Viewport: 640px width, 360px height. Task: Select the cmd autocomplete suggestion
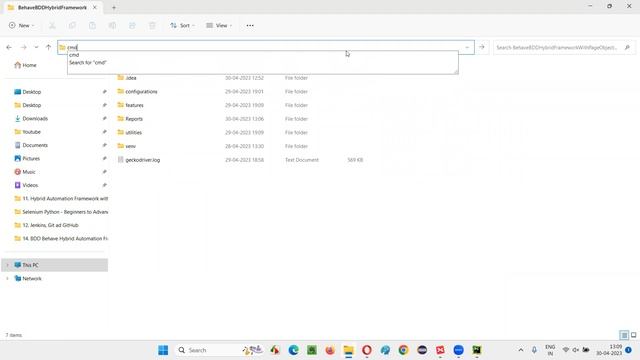[x=74, y=55]
